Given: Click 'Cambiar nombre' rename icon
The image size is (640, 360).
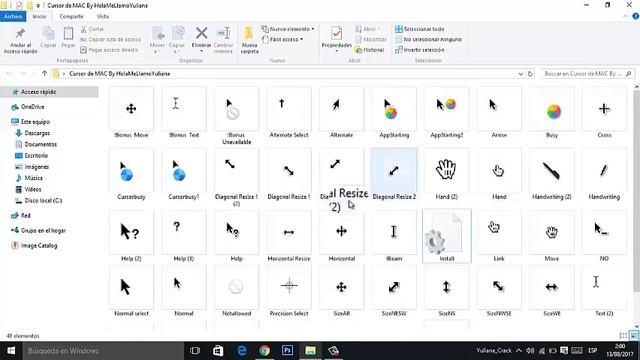Looking at the screenshot, I should click(223, 33).
